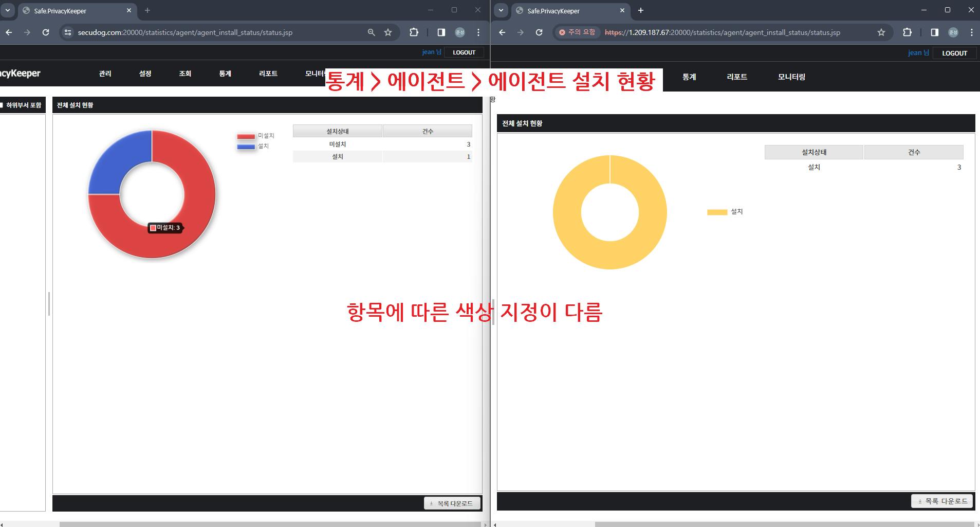Click the 목록 다운로드 button in left window
This screenshot has height=527, width=980.
452,503
